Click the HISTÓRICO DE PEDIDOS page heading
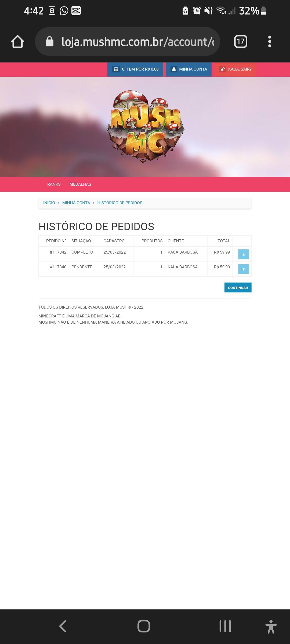The image size is (290, 644). point(96,227)
